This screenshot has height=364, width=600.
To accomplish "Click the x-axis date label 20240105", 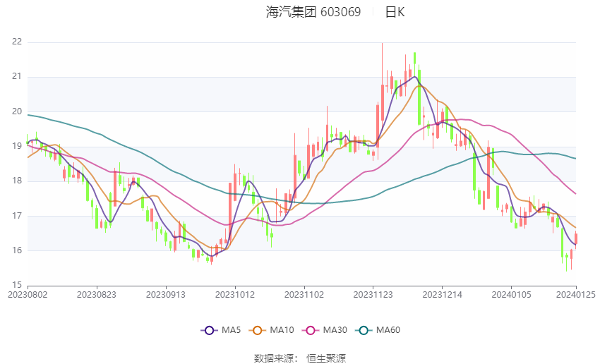I will (x=511, y=295).
